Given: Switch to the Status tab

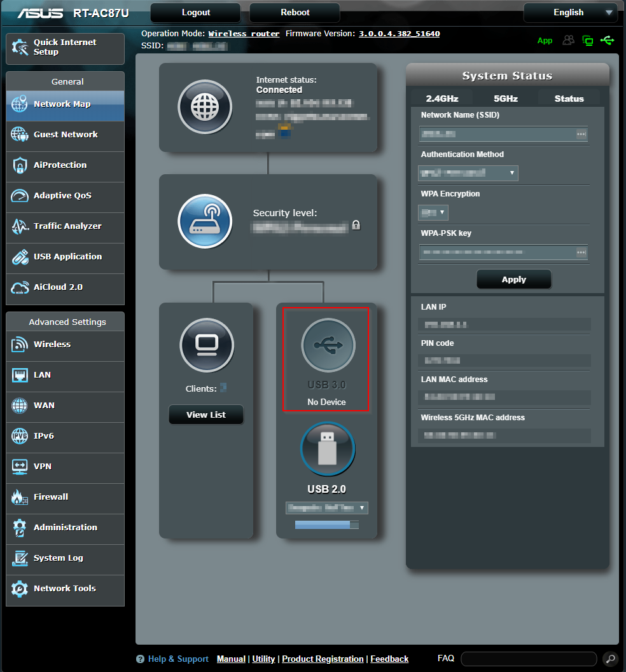Looking at the screenshot, I should tap(569, 99).
